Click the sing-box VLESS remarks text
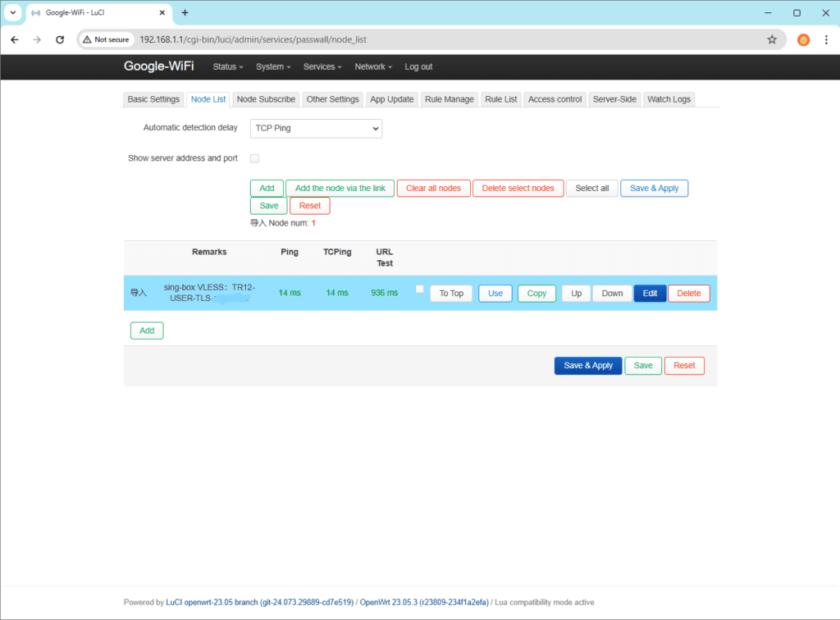 pos(209,293)
